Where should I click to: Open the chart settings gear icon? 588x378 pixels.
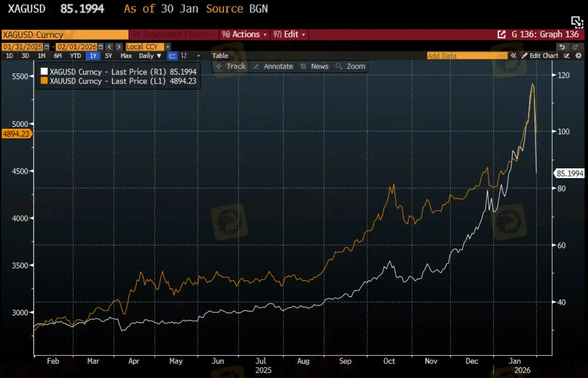(x=578, y=56)
